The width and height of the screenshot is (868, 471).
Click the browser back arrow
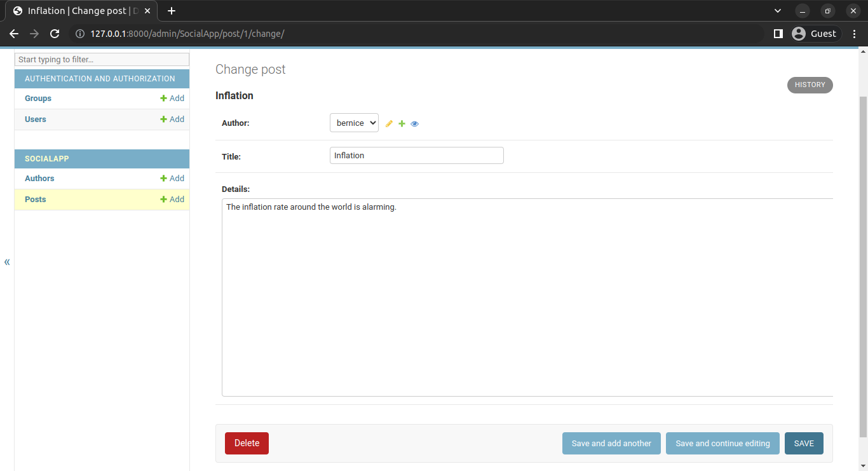[14, 34]
